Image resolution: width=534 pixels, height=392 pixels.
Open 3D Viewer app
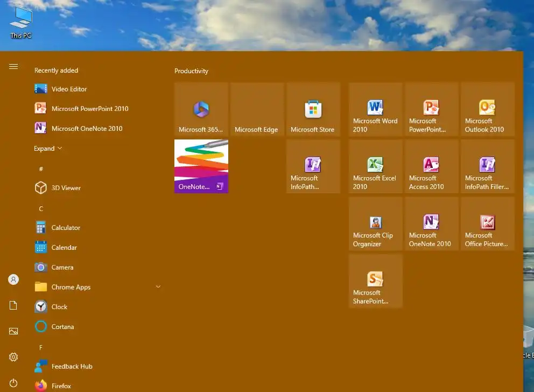[x=98, y=188]
